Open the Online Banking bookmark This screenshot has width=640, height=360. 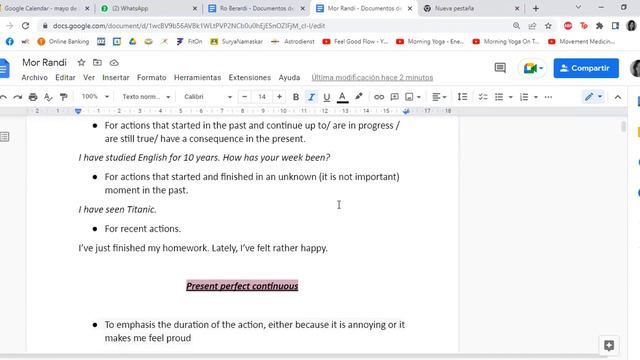point(63,42)
